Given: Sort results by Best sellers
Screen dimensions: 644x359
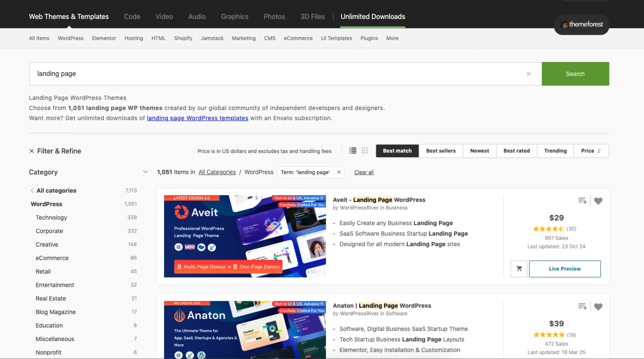Looking at the screenshot, I should (x=441, y=151).
